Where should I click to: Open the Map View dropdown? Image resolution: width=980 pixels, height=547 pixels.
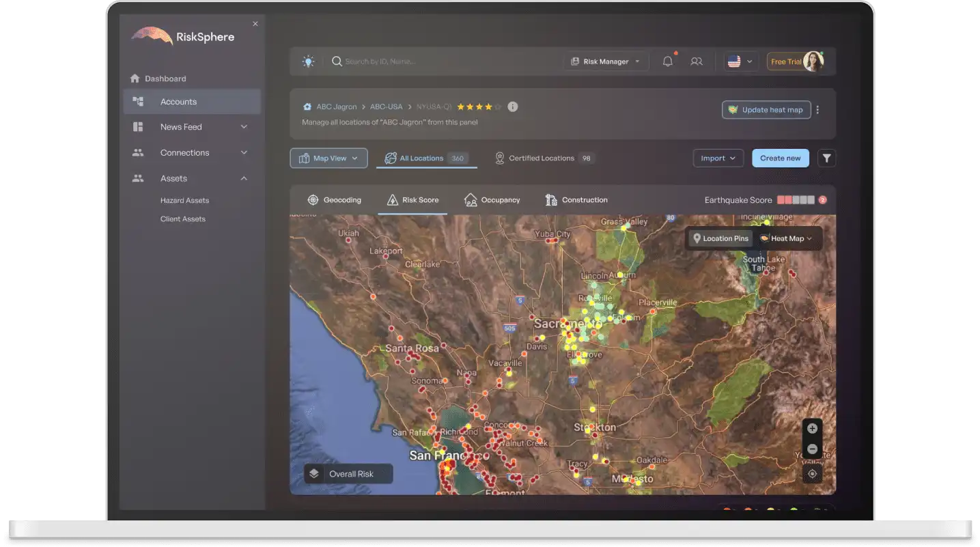[x=328, y=158]
